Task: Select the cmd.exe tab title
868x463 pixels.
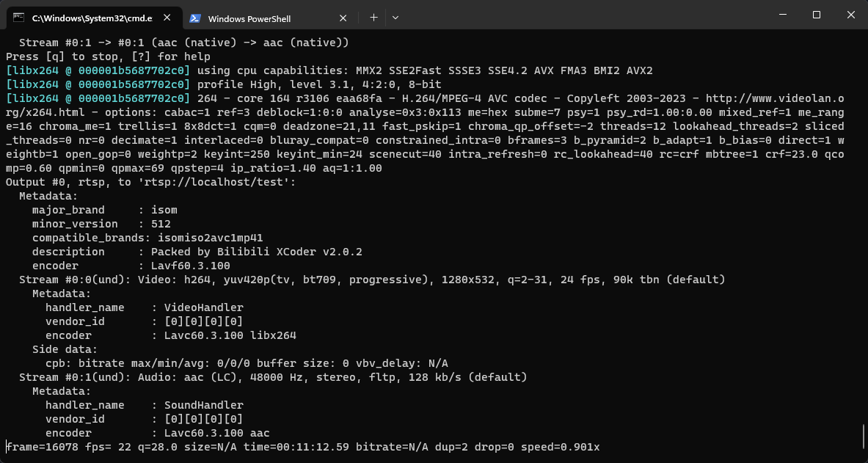Action: 92,18
